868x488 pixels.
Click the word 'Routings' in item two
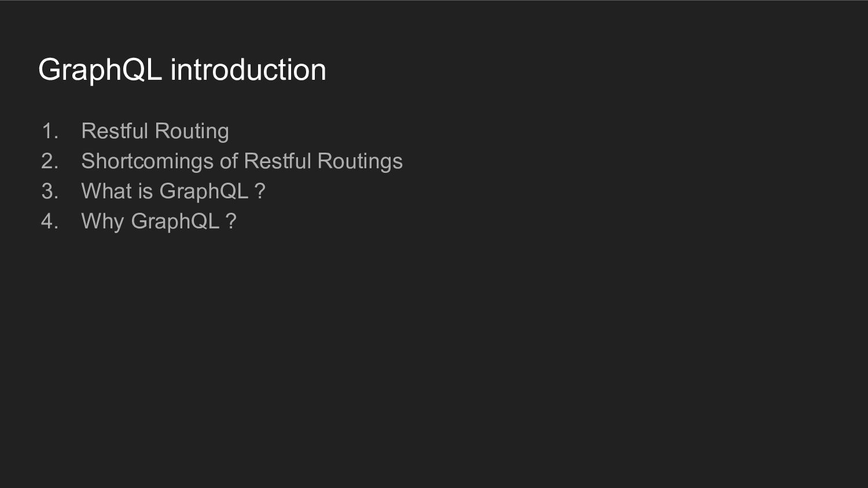pyautogui.click(x=359, y=161)
